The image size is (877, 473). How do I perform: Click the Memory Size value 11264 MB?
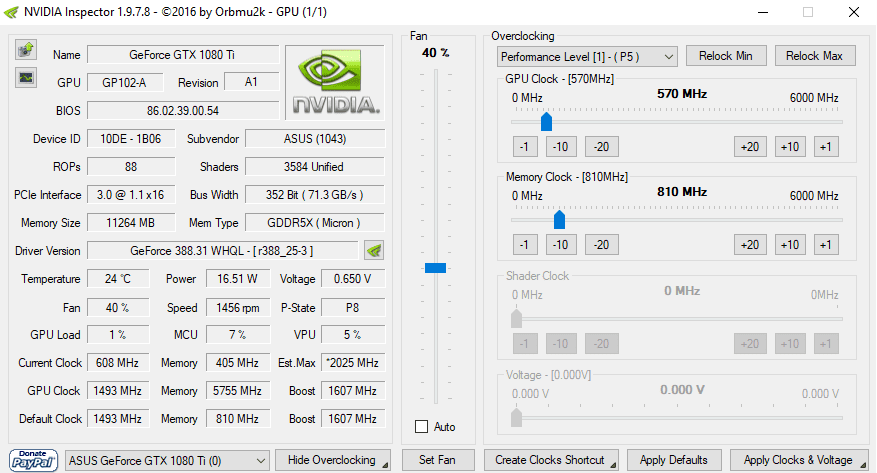(x=131, y=223)
